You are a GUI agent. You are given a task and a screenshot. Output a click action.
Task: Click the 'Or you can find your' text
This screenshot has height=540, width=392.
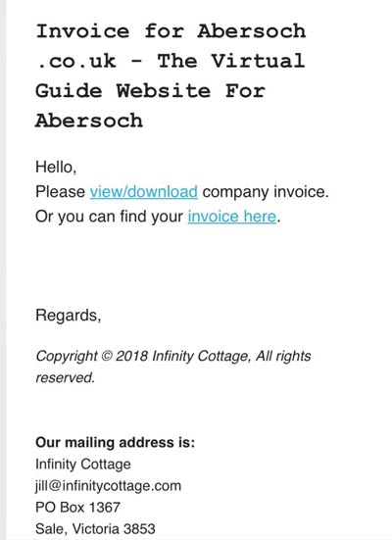tap(109, 217)
